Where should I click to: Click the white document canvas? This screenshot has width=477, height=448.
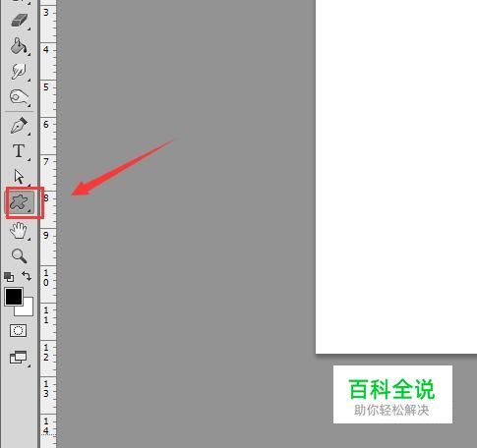click(x=396, y=177)
